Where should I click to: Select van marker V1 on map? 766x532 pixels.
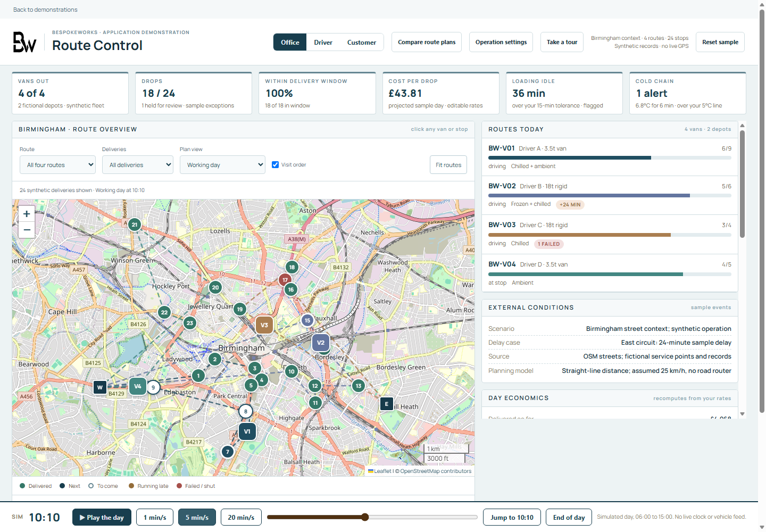247,431
